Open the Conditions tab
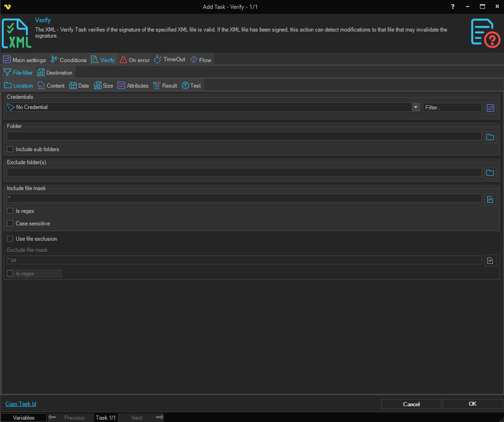The width and height of the screenshot is (504, 422). 69,60
